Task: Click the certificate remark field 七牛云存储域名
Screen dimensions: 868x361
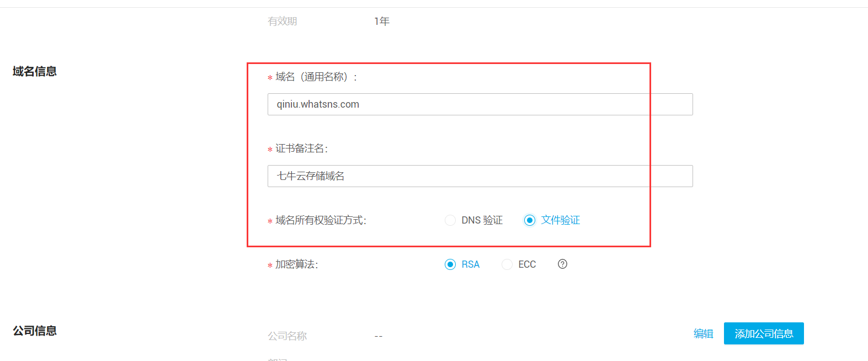Action: pyautogui.click(x=480, y=176)
